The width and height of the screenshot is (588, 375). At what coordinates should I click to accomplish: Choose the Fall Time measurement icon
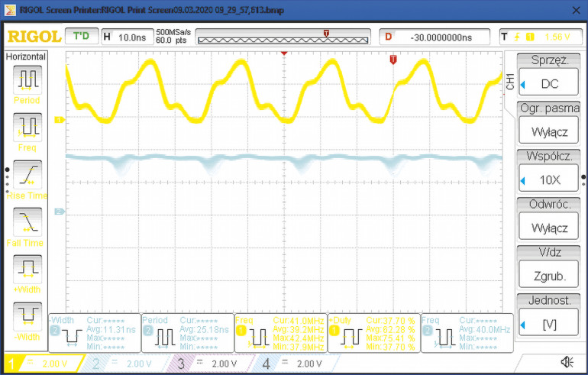tap(27, 221)
